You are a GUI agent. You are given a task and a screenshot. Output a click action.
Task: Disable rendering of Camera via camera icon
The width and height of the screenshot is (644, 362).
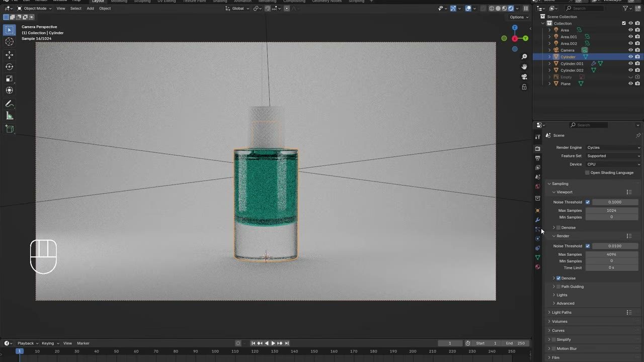pyautogui.click(x=637, y=50)
